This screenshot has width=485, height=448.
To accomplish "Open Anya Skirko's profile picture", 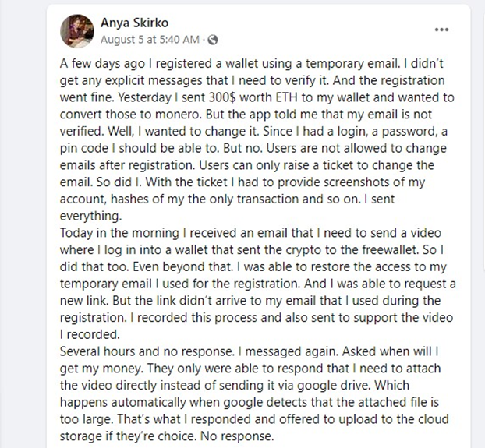I will click(77, 31).
